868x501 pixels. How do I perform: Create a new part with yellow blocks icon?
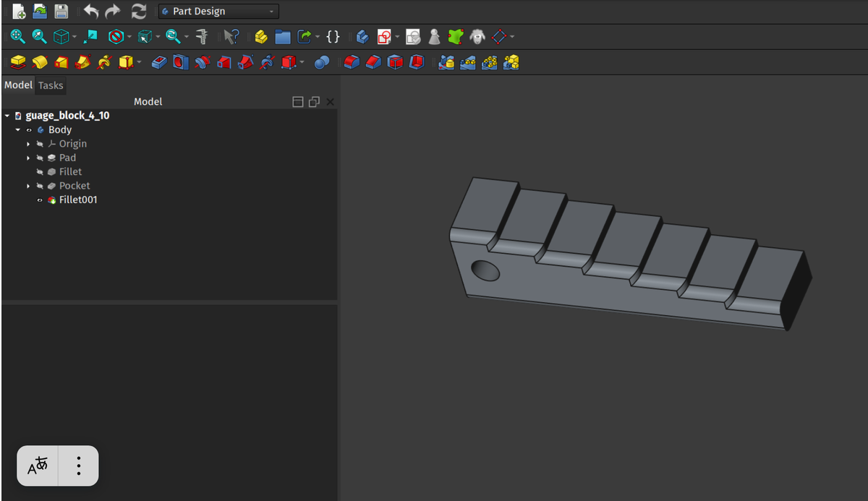[x=261, y=36]
